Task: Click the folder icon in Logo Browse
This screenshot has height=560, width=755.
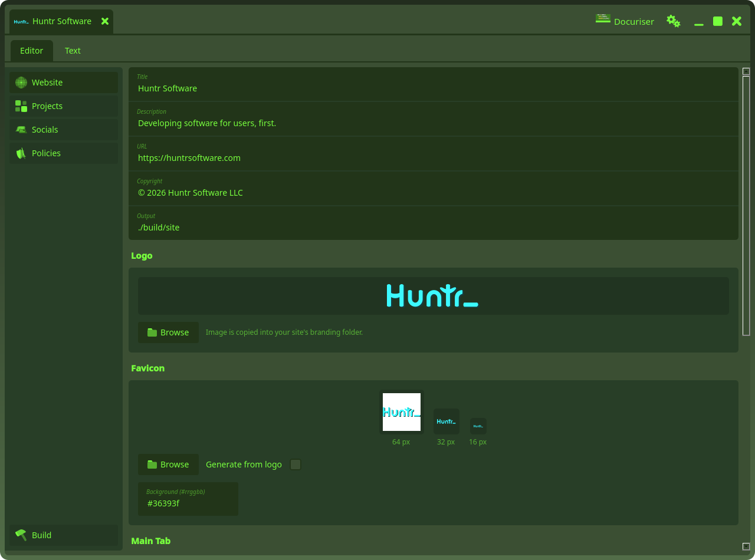Action: tap(152, 332)
